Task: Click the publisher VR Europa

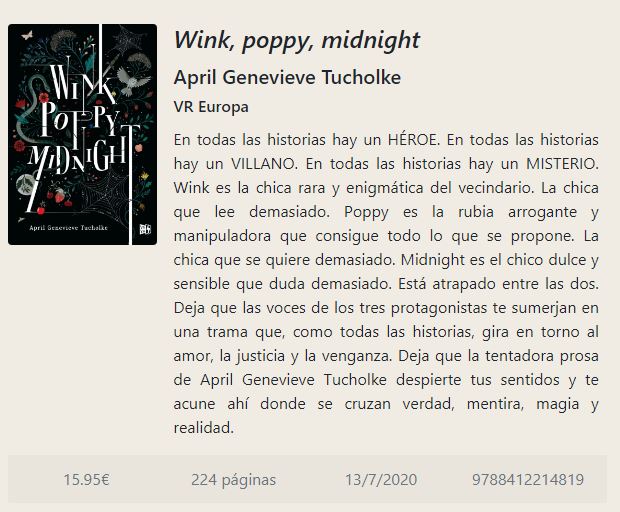Action: coord(211,107)
